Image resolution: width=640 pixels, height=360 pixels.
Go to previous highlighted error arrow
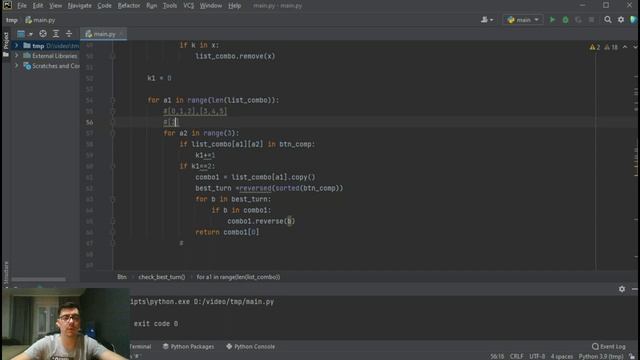coord(625,47)
